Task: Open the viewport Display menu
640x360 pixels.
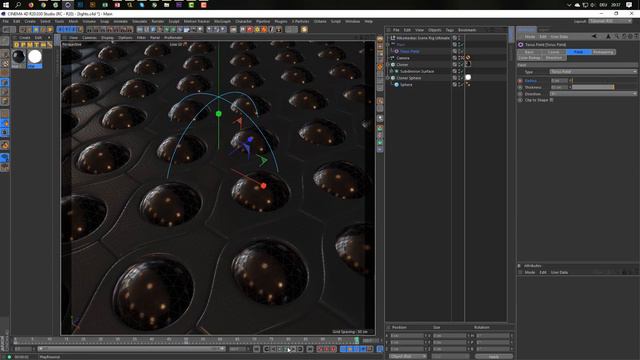Action: click(x=107, y=38)
